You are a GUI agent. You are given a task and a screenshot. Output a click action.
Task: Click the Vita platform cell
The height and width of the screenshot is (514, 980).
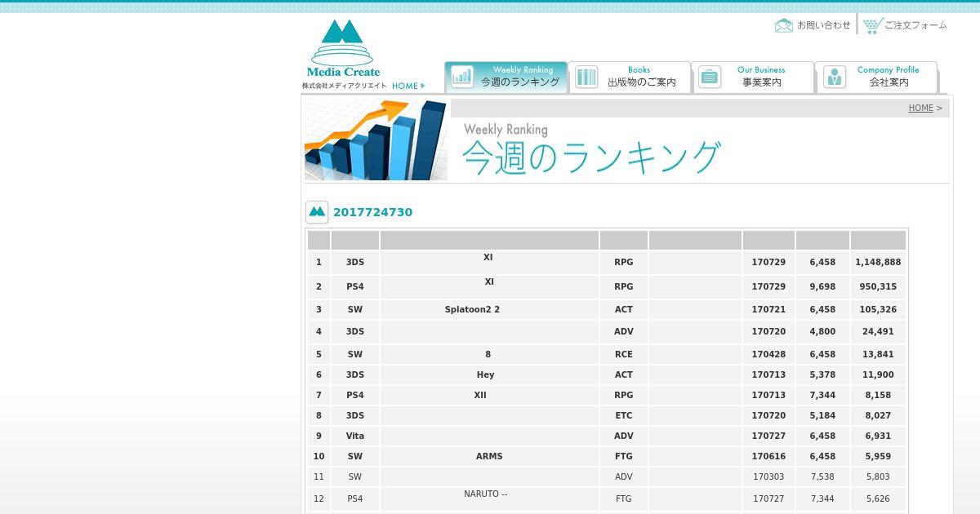(x=355, y=436)
